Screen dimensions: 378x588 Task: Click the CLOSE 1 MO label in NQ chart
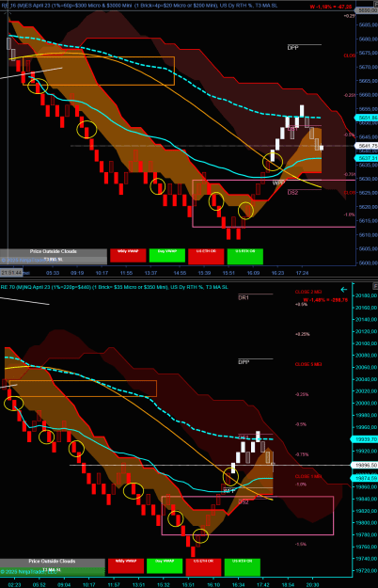(x=308, y=476)
